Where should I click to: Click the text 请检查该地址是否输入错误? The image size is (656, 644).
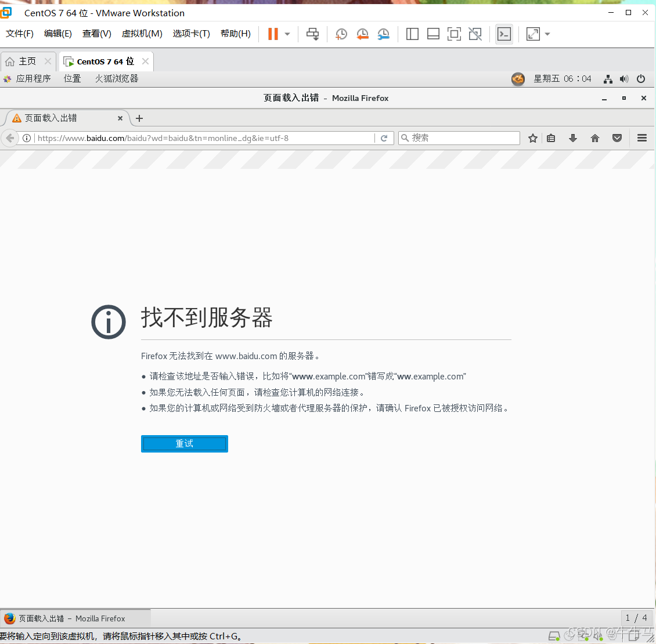click(x=201, y=377)
